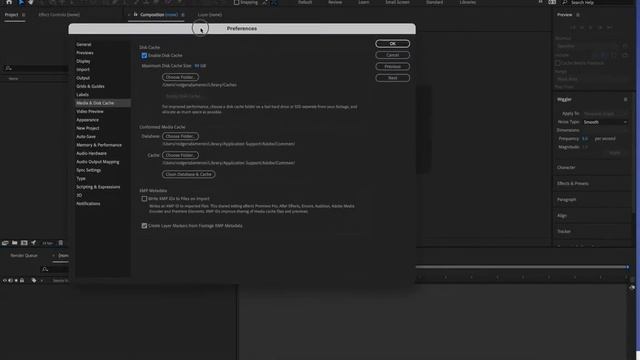Click the Interpret Footage icon in the Project panel
Image resolution: width=640 pixels, height=360 pixels.
click(5, 243)
